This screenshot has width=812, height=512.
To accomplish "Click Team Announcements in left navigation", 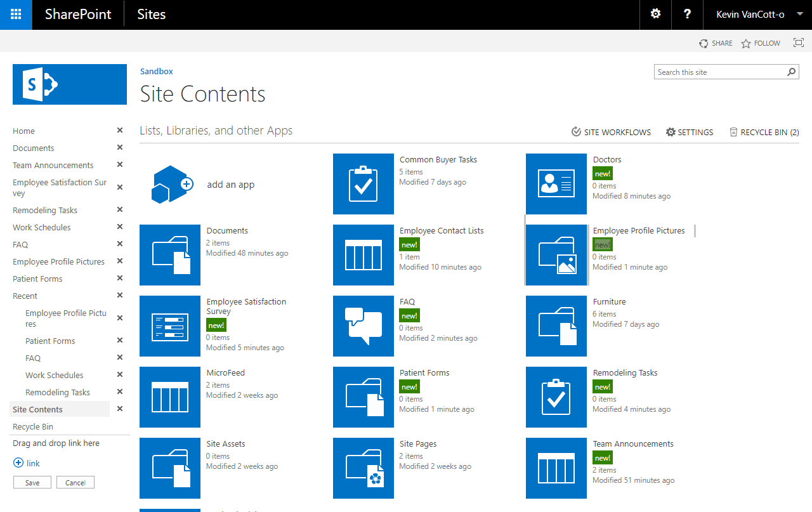I will click(53, 165).
